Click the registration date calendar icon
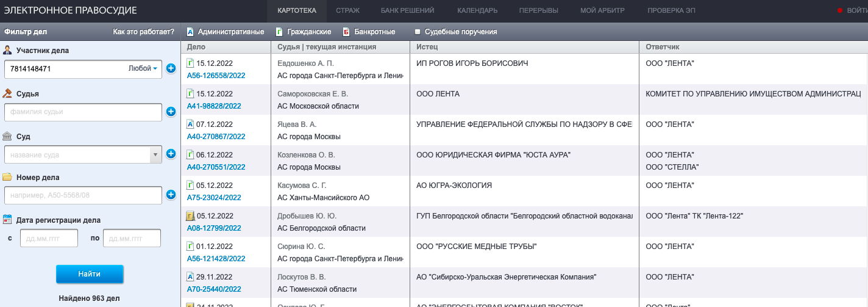The width and height of the screenshot is (868, 307). [7, 220]
